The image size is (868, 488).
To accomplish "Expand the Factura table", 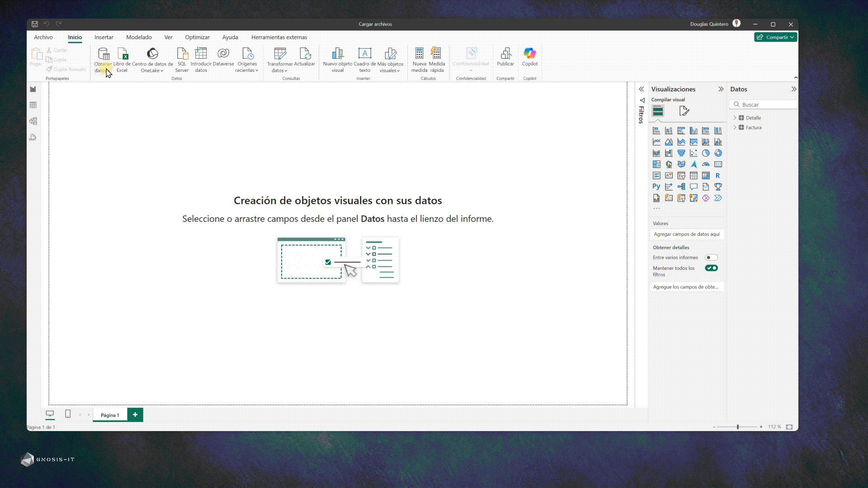I will [x=735, y=127].
